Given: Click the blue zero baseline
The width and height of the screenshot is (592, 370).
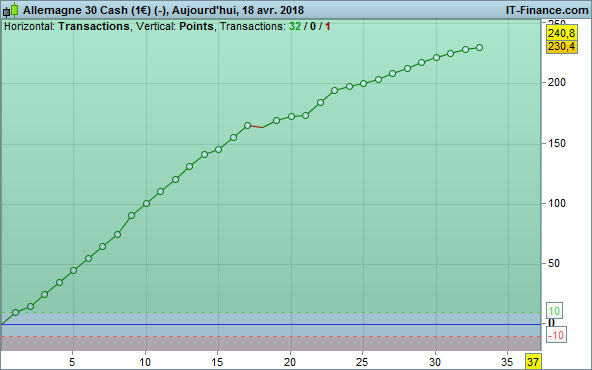Looking at the screenshot, I should click(271, 324).
